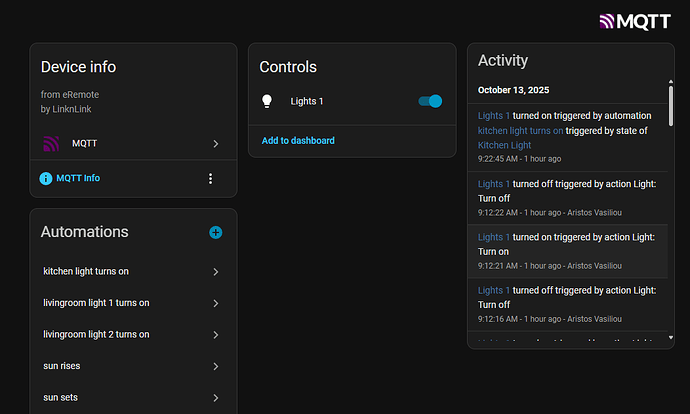690x414 pixels.
Task: Open the three-dot device menu
Action: click(x=210, y=178)
